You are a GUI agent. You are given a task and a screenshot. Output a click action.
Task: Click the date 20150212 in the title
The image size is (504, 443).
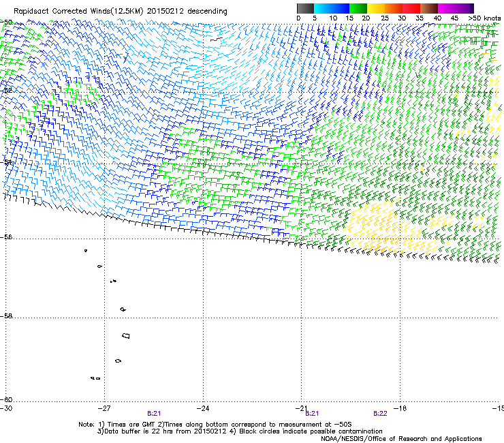[x=166, y=11]
